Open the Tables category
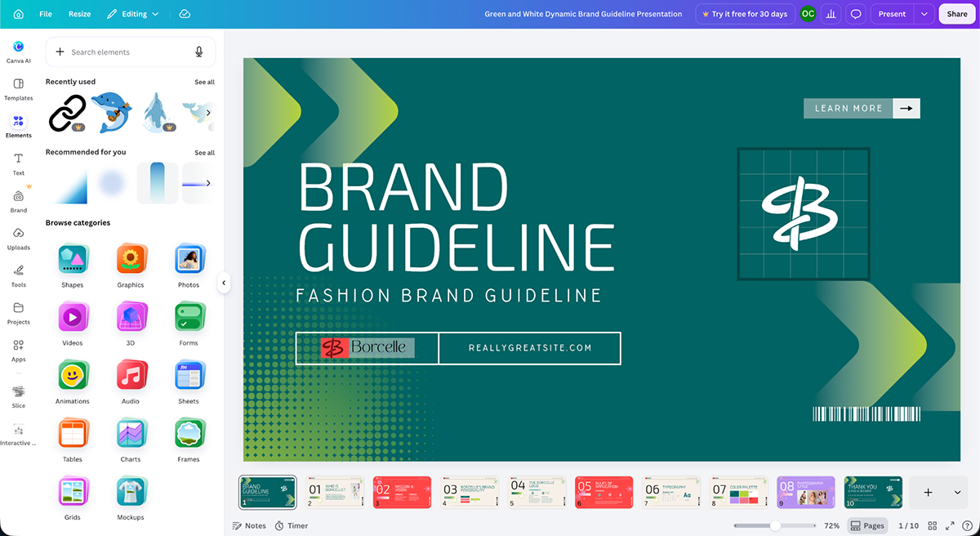The height and width of the screenshot is (536, 980). [x=73, y=440]
